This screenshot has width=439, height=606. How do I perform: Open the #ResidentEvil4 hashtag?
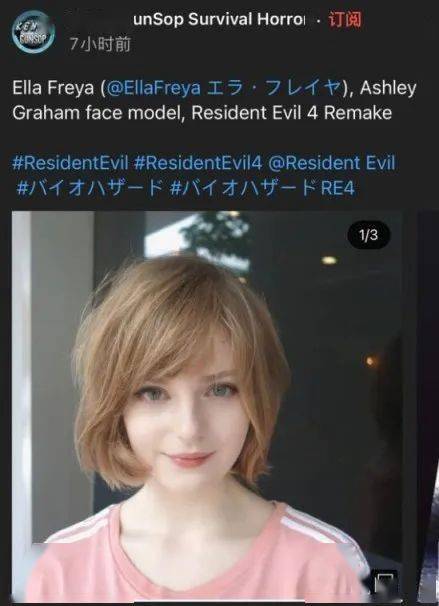(198, 163)
